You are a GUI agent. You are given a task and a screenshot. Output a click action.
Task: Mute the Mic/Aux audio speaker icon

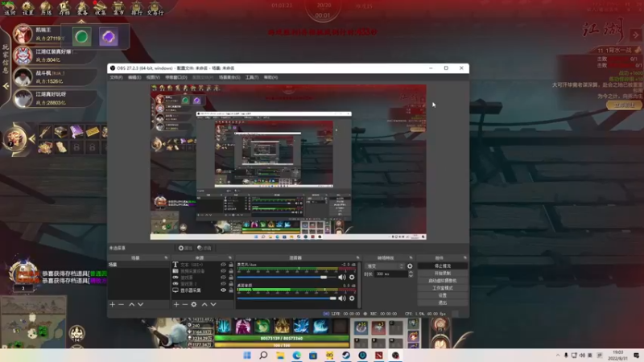pyautogui.click(x=341, y=278)
